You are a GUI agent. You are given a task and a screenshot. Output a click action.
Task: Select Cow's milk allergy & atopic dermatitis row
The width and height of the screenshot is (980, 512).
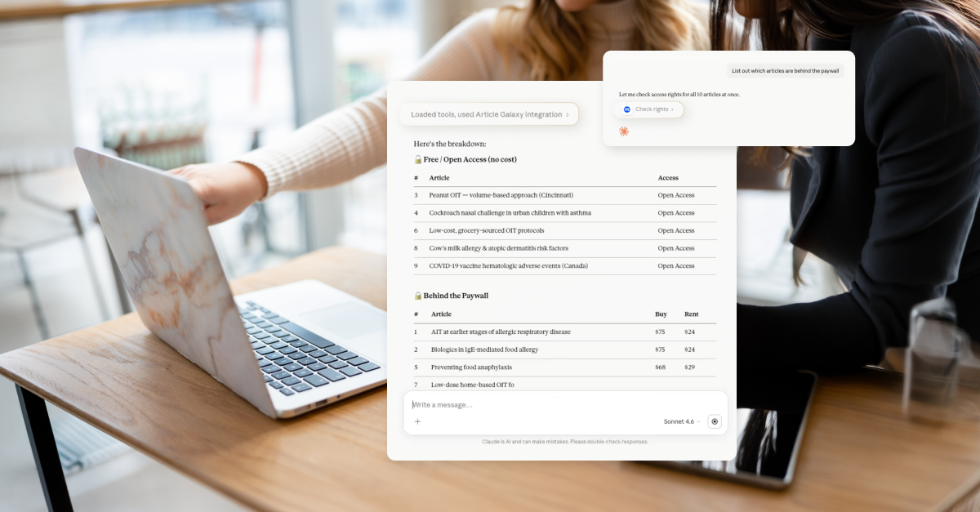565,248
